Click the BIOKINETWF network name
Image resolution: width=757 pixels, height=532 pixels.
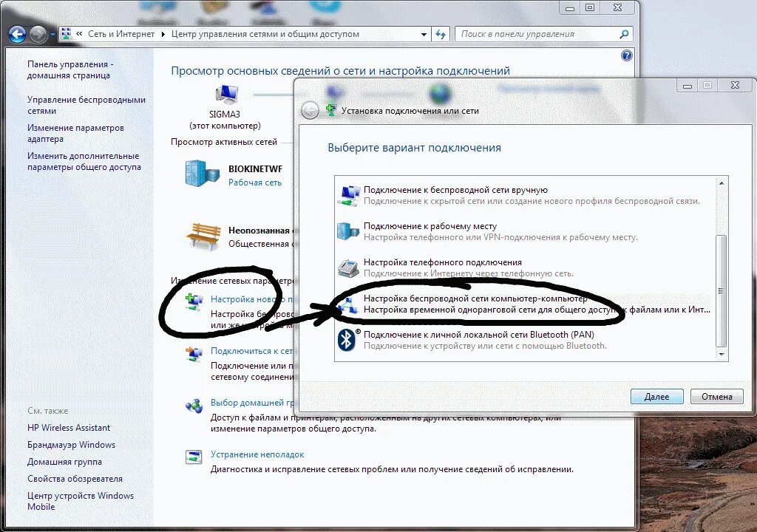[255, 169]
